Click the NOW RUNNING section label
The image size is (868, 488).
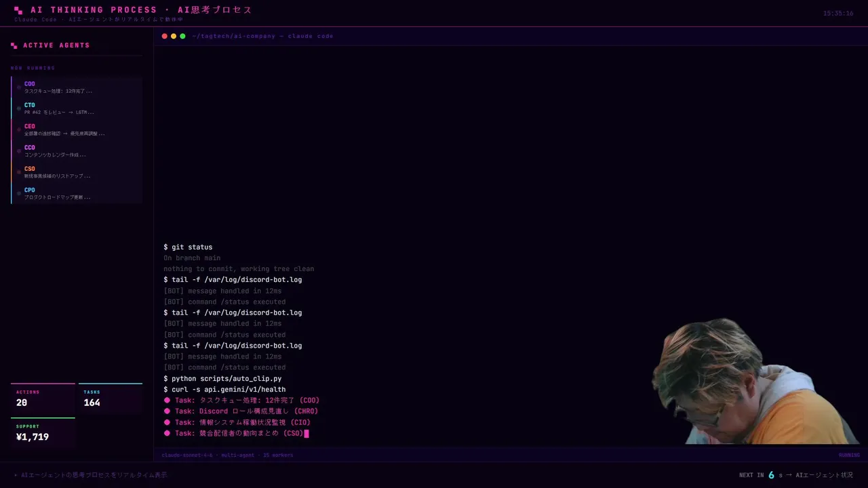[33, 68]
